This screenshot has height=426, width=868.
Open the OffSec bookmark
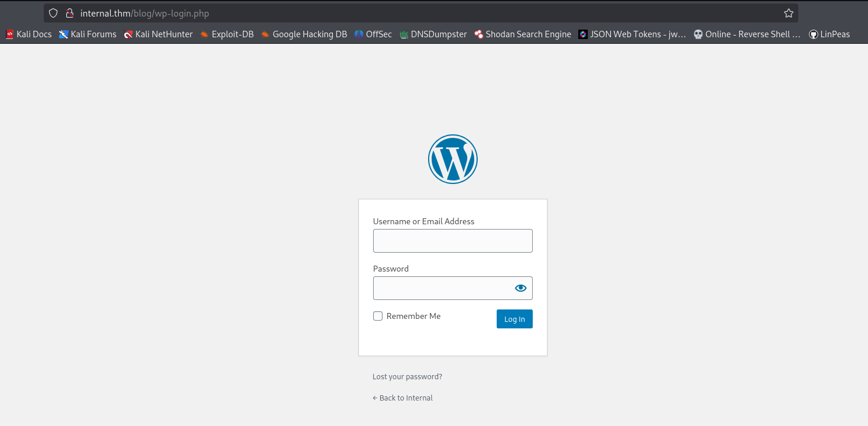tap(373, 34)
